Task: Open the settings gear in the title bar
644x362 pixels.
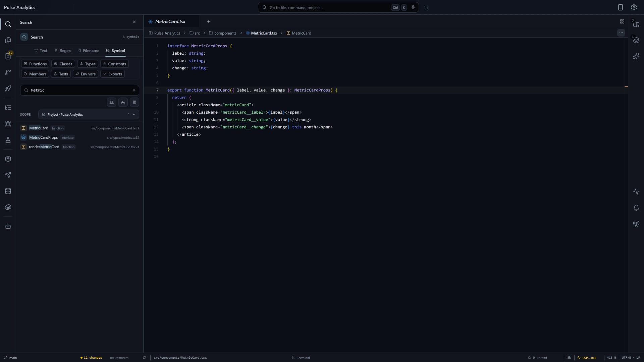Action: click(634, 7)
